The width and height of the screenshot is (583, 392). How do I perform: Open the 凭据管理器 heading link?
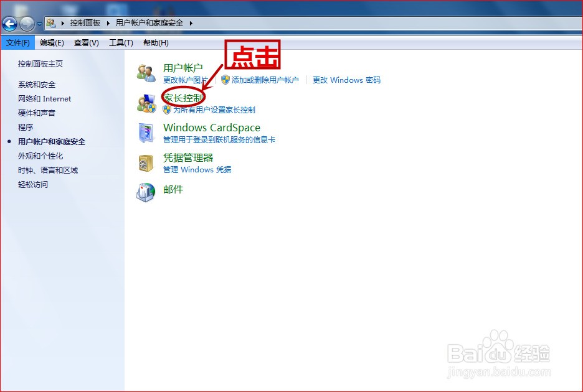[x=187, y=158]
